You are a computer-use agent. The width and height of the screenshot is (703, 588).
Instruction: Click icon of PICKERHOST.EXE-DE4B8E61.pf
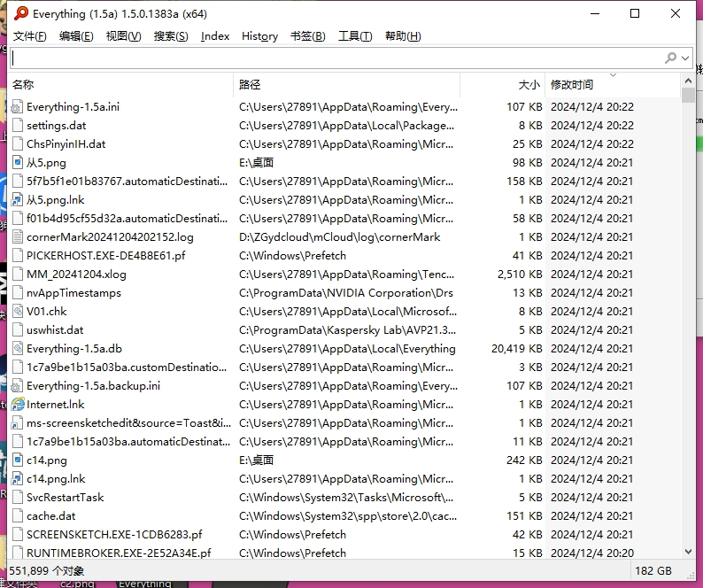click(x=17, y=256)
